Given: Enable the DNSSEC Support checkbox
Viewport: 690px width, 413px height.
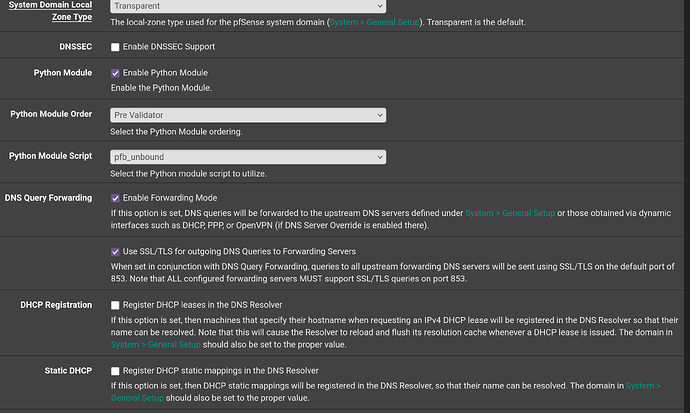Looking at the screenshot, I should (x=116, y=47).
